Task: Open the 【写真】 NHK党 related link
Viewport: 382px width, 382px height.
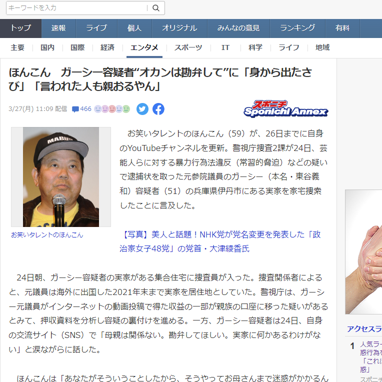Action: tap(220, 241)
